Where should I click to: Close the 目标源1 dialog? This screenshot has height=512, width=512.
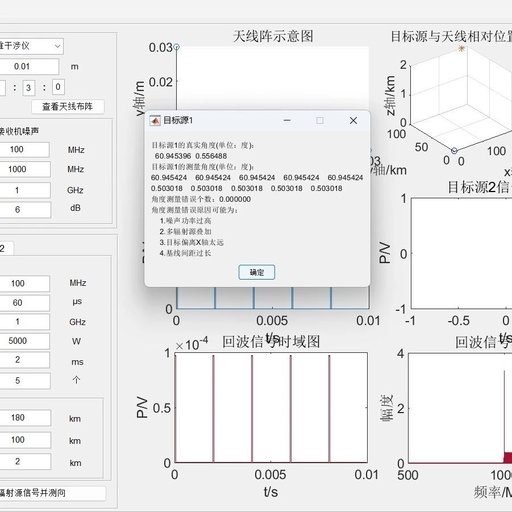(x=353, y=121)
